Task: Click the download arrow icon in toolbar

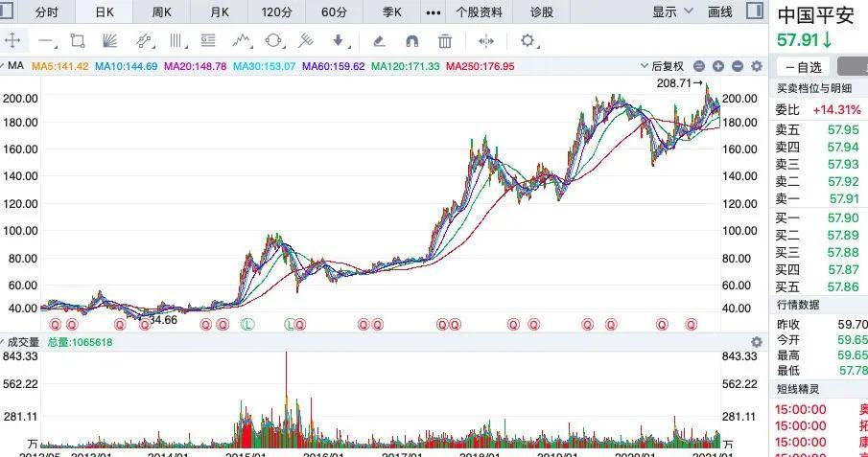Action: pos(338,41)
